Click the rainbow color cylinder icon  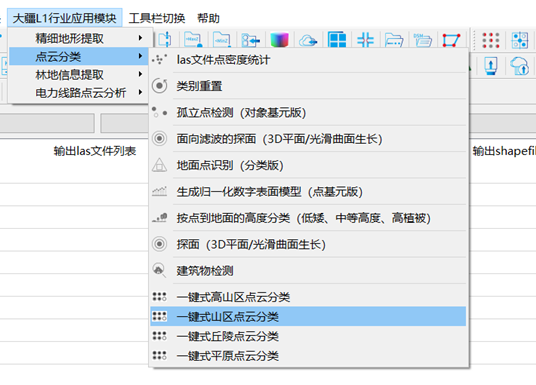(x=280, y=40)
